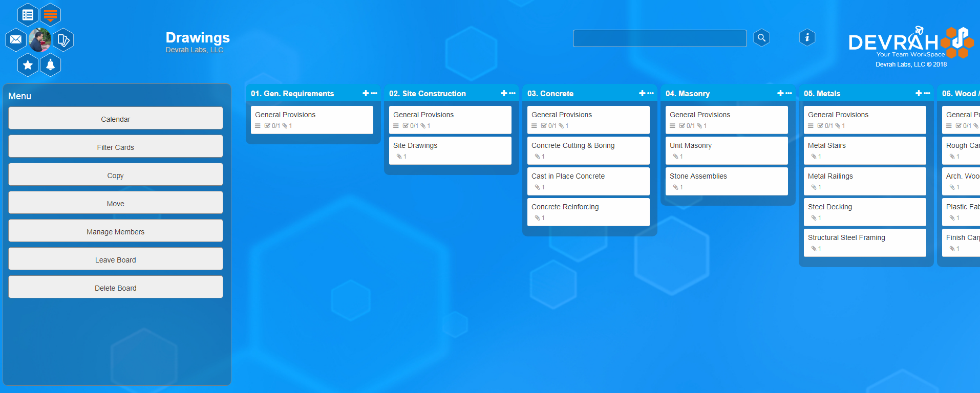The image size is (980, 393).
Task: Open options menu of 05. Metals list
Action: [x=927, y=93]
